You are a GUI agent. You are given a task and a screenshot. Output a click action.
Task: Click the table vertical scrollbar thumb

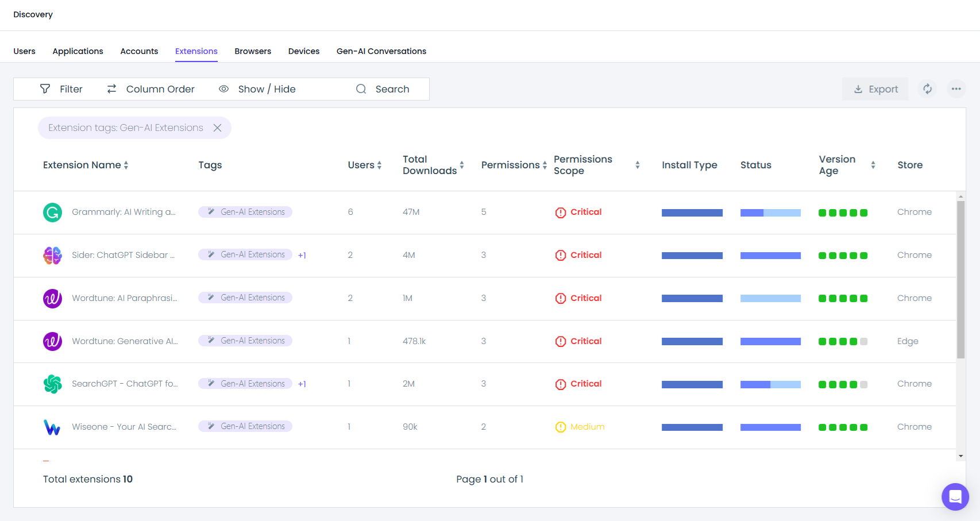click(961, 279)
